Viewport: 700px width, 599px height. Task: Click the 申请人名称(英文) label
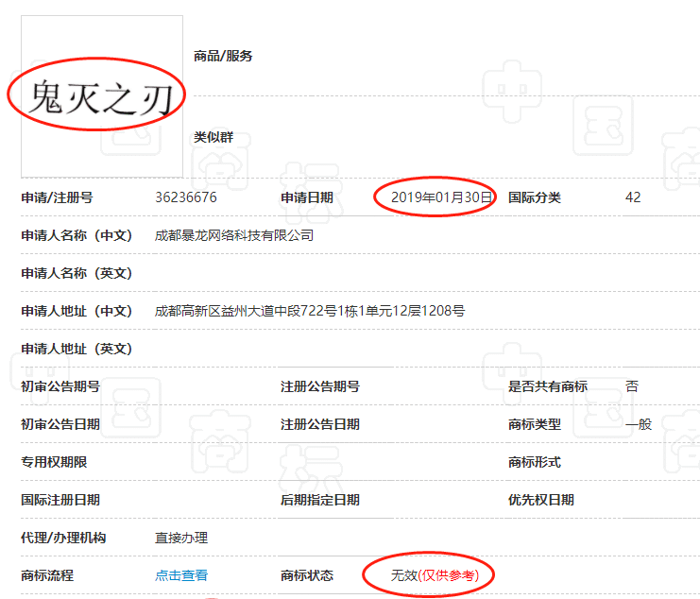(x=77, y=273)
